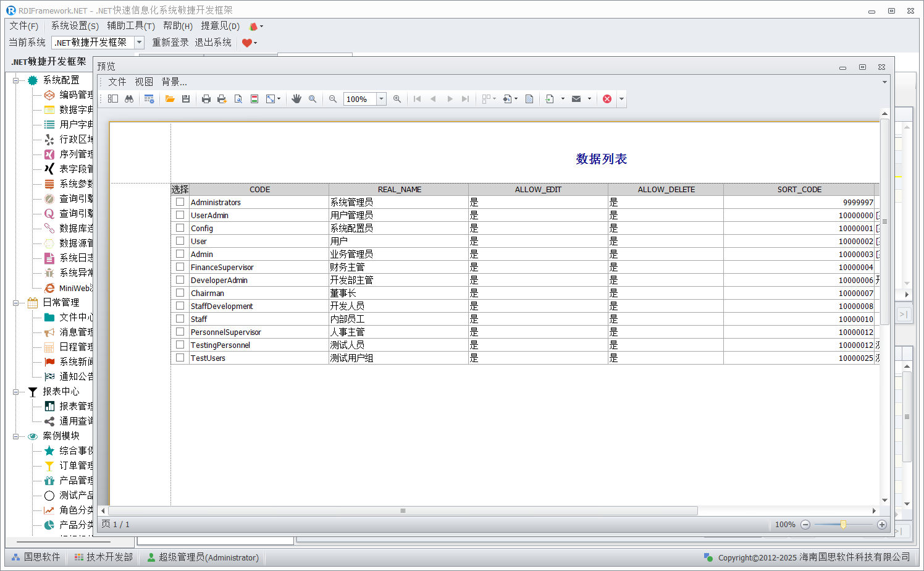Image resolution: width=924 pixels, height=571 pixels.
Task: Check the box for the Administrators row
Action: tap(180, 202)
